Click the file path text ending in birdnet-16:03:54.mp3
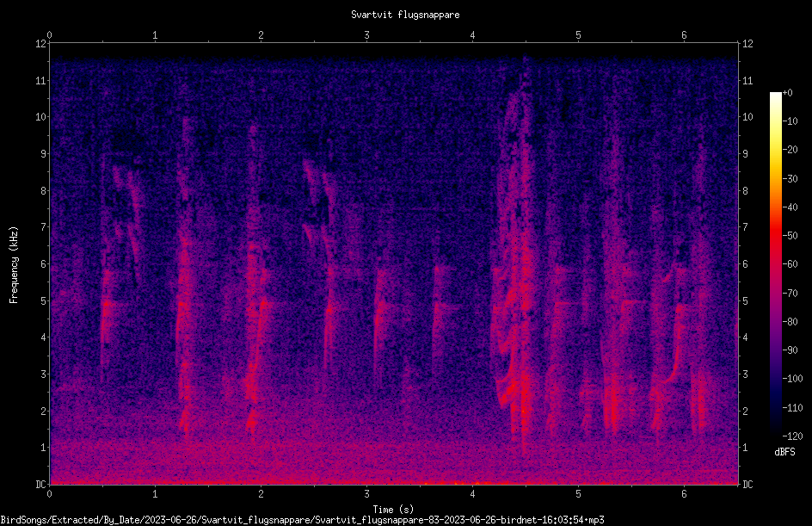 pyautogui.click(x=302, y=520)
